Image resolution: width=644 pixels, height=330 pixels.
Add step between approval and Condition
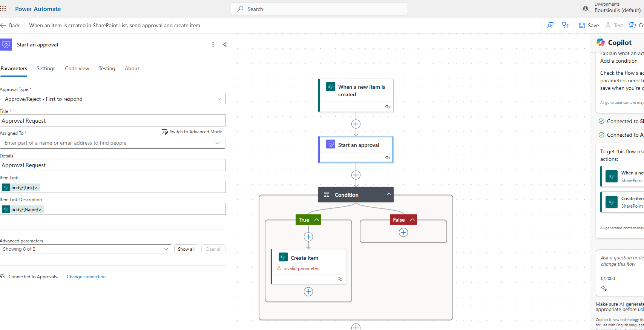(x=356, y=175)
